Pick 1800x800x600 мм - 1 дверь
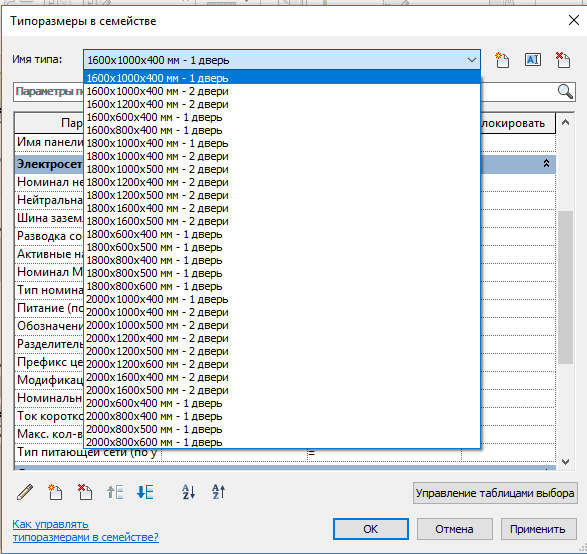Screen dimensions: 587x554 [282, 286]
